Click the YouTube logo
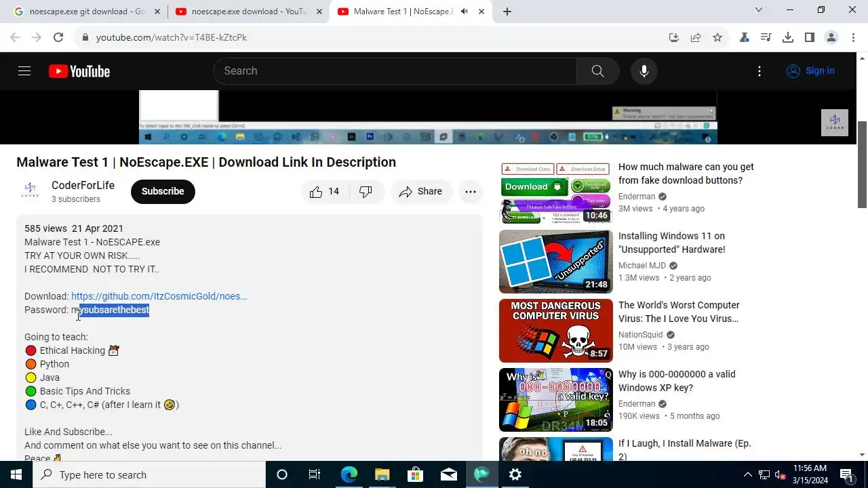 (79, 71)
